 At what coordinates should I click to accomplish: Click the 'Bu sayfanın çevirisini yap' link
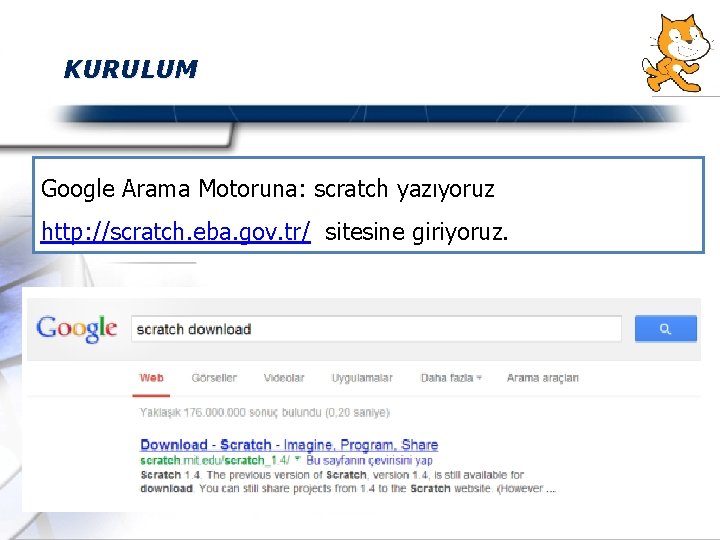369,460
